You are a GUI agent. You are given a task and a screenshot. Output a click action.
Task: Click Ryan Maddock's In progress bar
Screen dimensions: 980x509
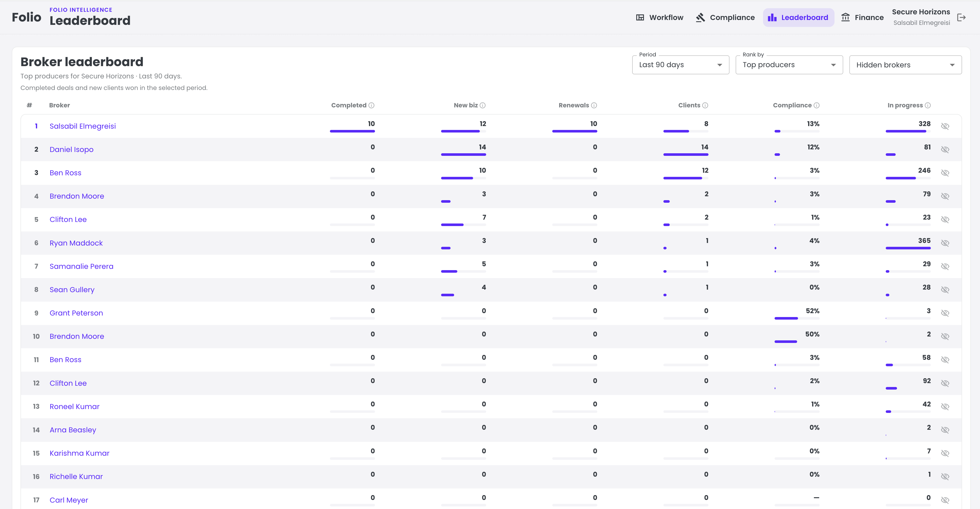coord(908,248)
